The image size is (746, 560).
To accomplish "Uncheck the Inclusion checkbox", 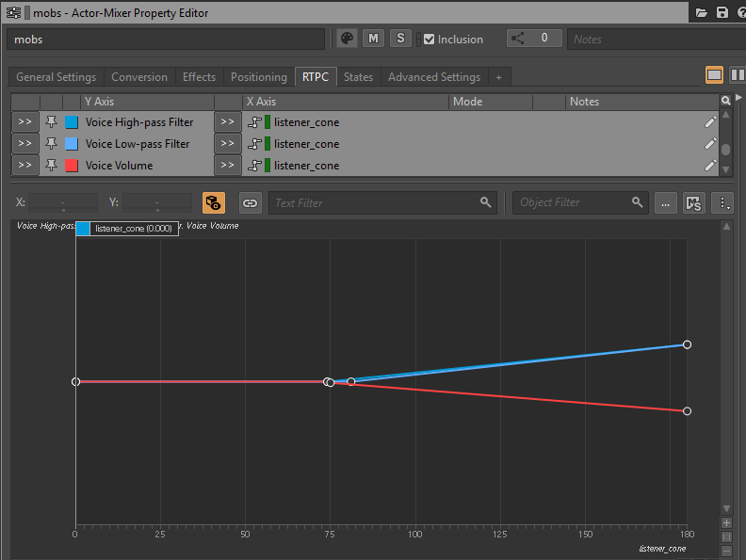I will (x=430, y=40).
